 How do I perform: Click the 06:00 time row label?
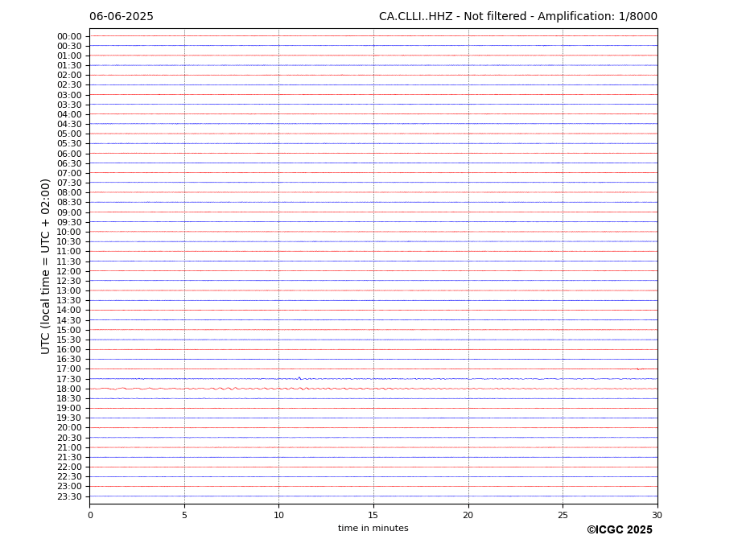[69, 154]
